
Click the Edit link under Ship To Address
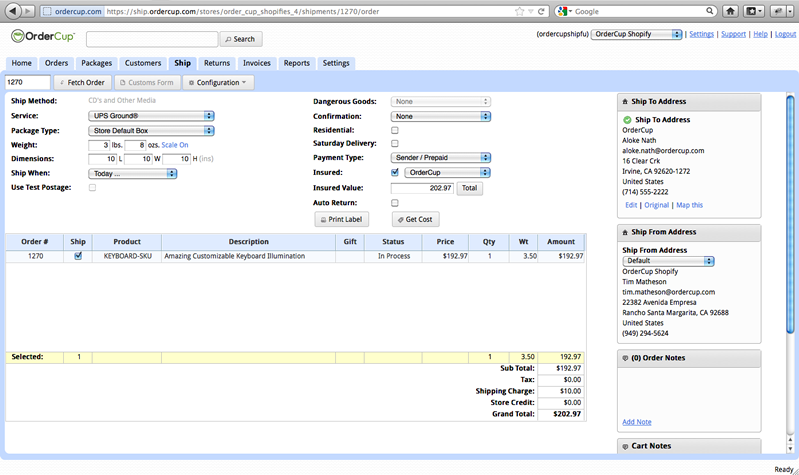pos(631,205)
